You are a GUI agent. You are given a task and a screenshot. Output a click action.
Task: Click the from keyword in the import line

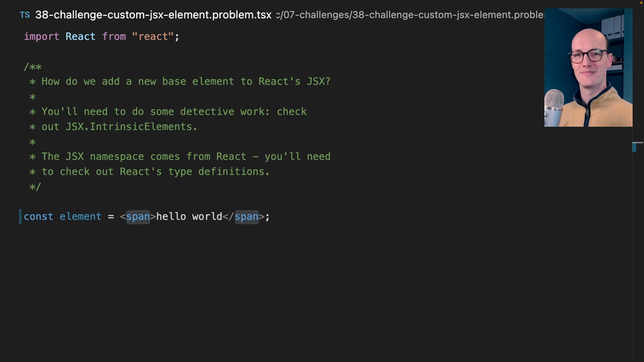(x=114, y=36)
